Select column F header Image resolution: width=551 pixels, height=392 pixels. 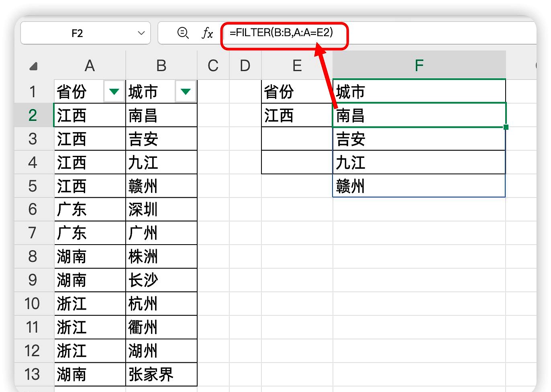click(x=419, y=65)
